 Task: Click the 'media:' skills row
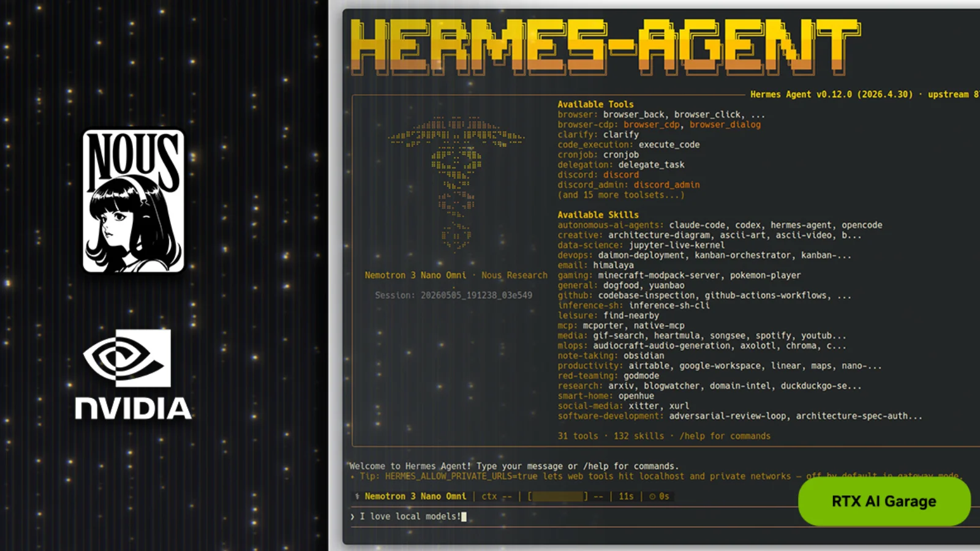[x=702, y=335]
